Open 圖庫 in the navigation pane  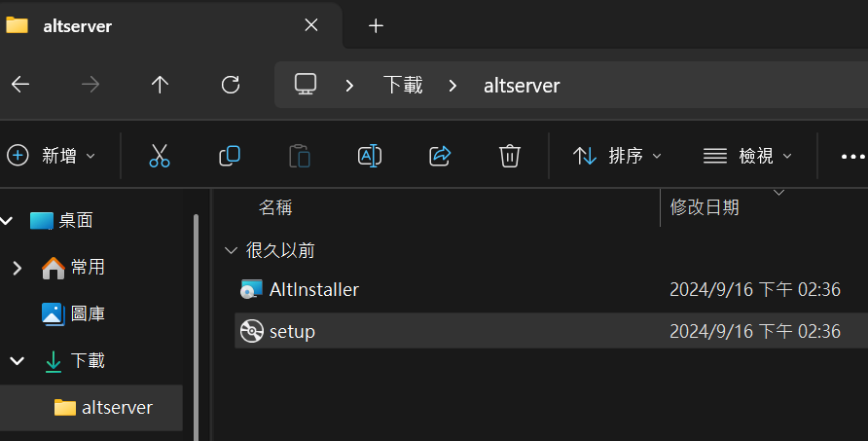[88, 313]
